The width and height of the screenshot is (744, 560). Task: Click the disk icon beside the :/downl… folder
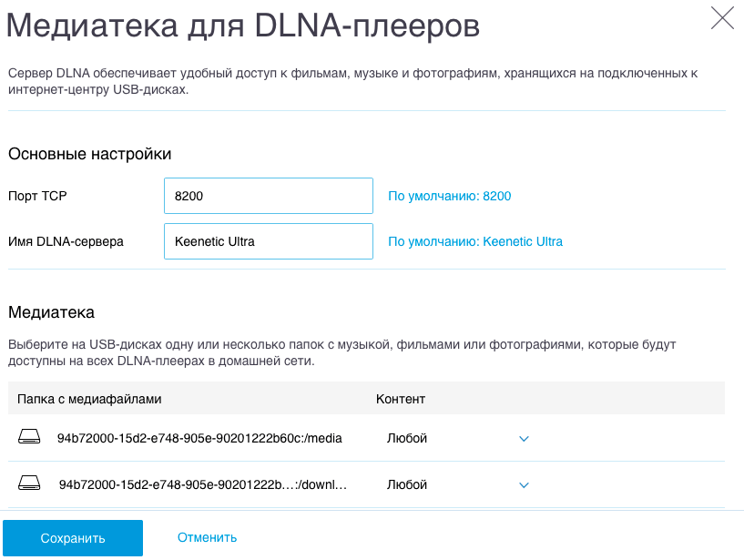[x=30, y=484]
